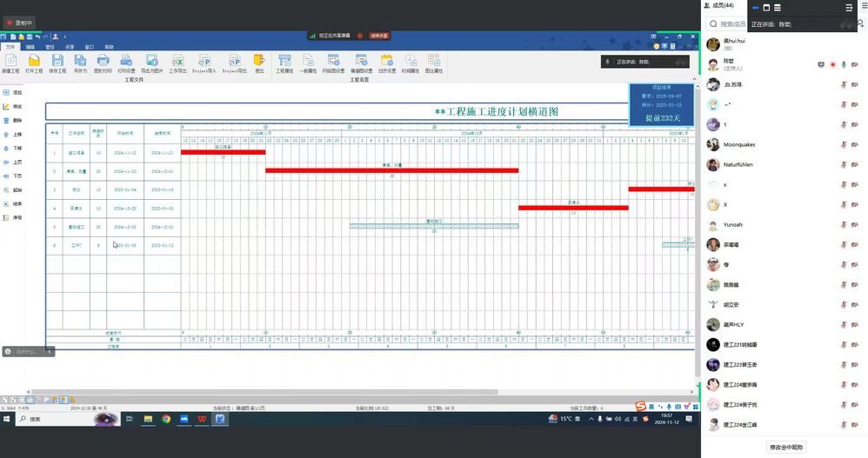Open the 编辑 ribbon tab
This screenshot has height=458, width=868.
click(30, 47)
